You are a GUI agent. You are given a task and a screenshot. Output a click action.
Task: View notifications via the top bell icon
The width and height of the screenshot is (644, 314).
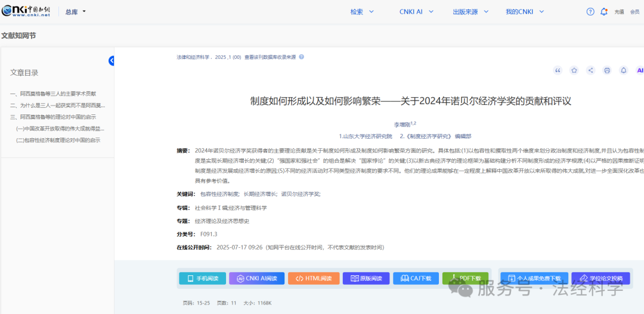point(603,12)
